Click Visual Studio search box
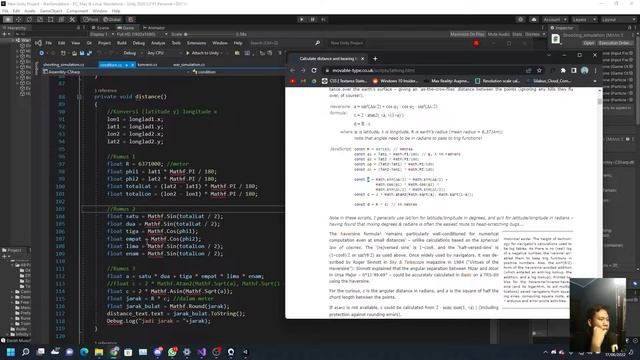The width and height of the screenshot is (640, 360). [284, 43]
